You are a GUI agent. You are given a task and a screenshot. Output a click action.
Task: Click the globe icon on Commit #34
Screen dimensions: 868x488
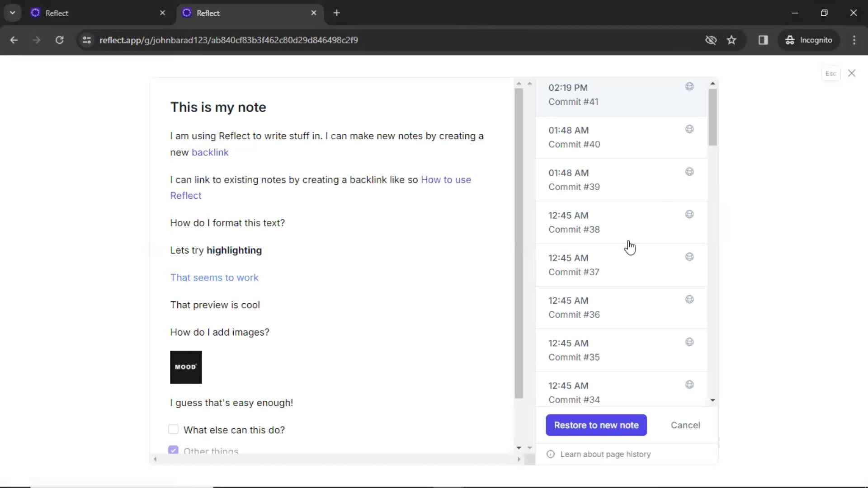[x=689, y=385]
